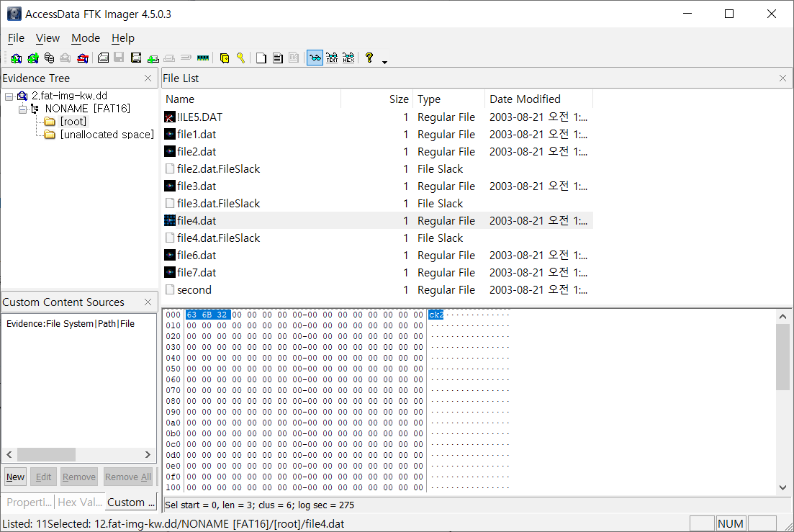
Task: Click the grayed Remove Evidence Item icon
Action: 66,58
